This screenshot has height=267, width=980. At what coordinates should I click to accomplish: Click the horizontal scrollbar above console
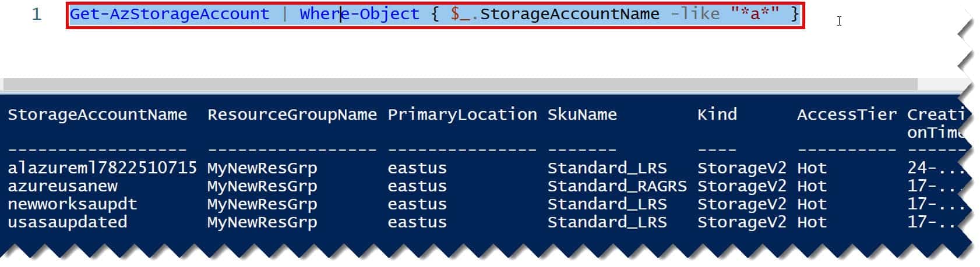[x=459, y=84]
